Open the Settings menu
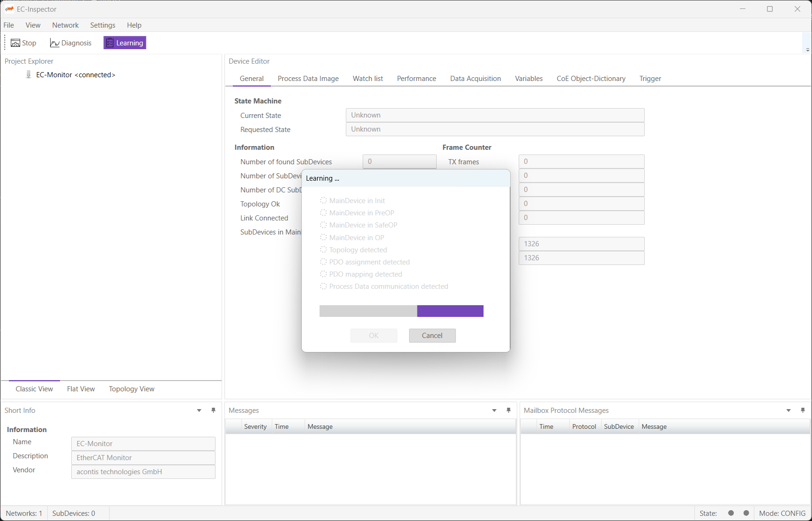 pyautogui.click(x=103, y=25)
